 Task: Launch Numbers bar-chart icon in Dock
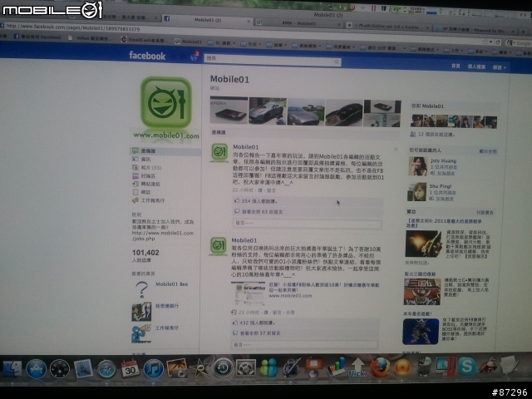(336, 367)
